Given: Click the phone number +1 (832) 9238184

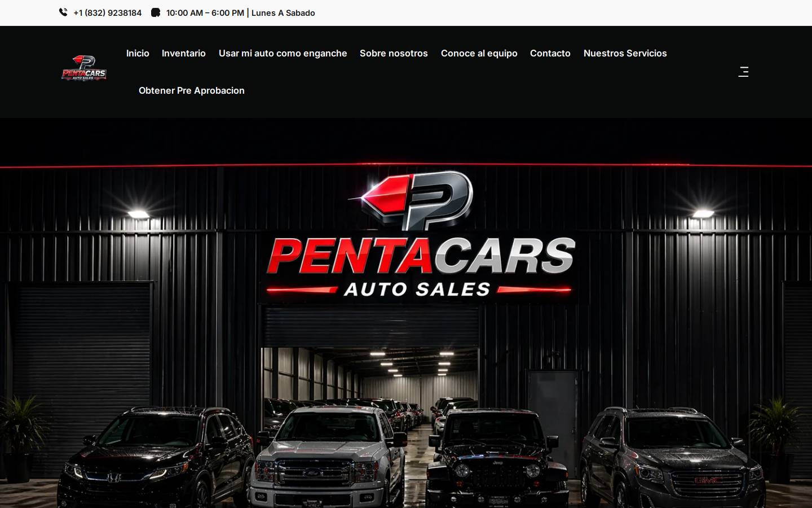Looking at the screenshot, I should tap(108, 13).
